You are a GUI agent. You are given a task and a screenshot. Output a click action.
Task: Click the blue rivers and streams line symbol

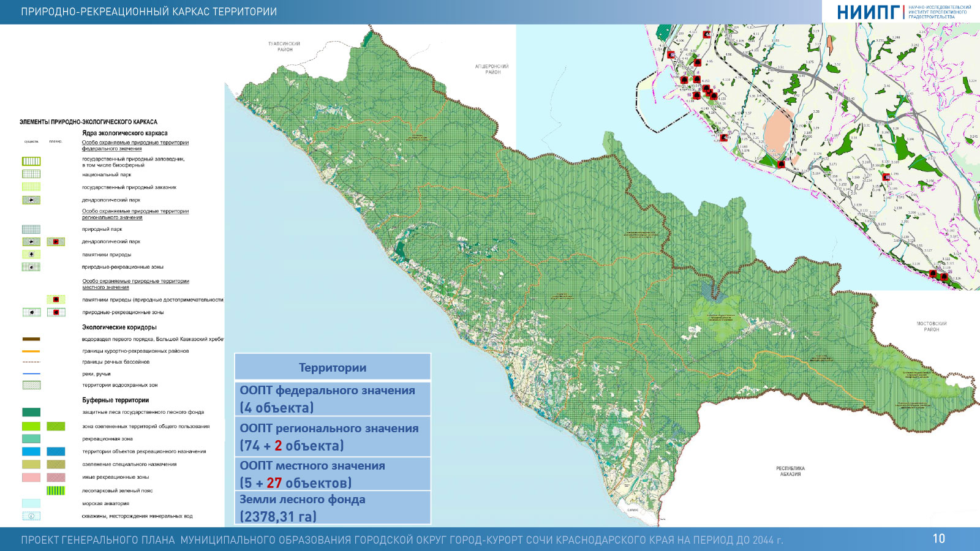click(x=31, y=373)
